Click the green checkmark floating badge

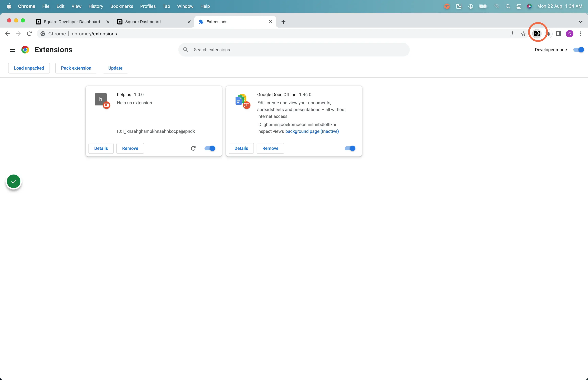(x=14, y=181)
